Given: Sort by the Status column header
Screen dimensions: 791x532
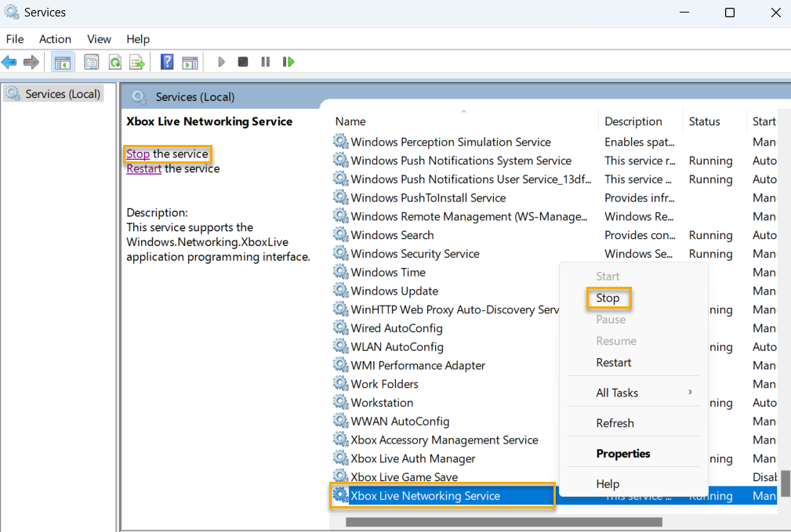Looking at the screenshot, I should tap(704, 121).
